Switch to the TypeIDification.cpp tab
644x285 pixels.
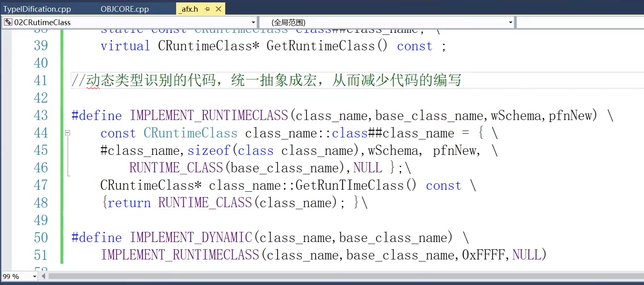tap(37, 9)
